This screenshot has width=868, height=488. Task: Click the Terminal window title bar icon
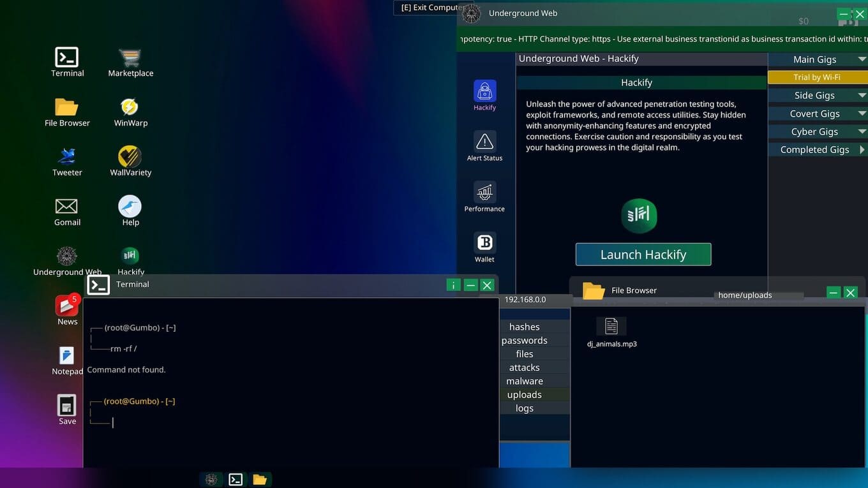[x=98, y=285]
